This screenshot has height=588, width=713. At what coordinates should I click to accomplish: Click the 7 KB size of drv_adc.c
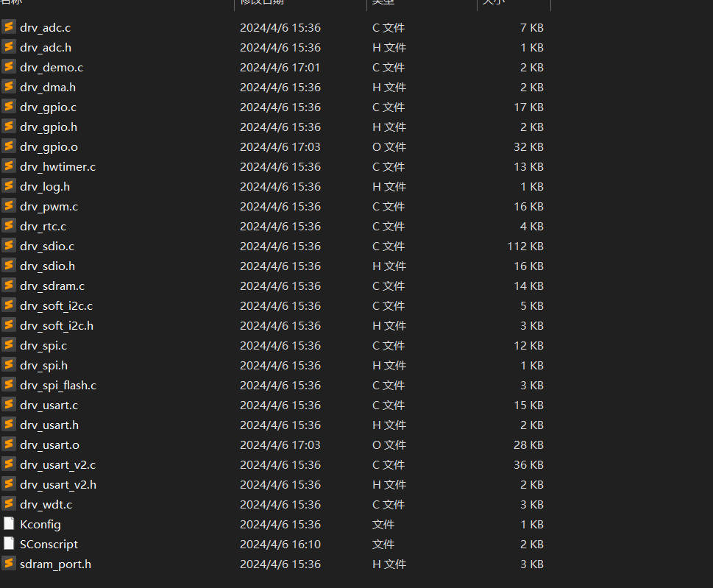(x=531, y=28)
